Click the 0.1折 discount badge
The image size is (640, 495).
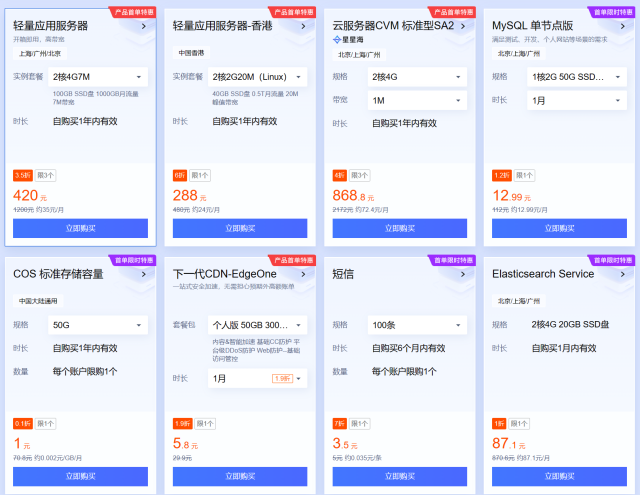pos(23,424)
